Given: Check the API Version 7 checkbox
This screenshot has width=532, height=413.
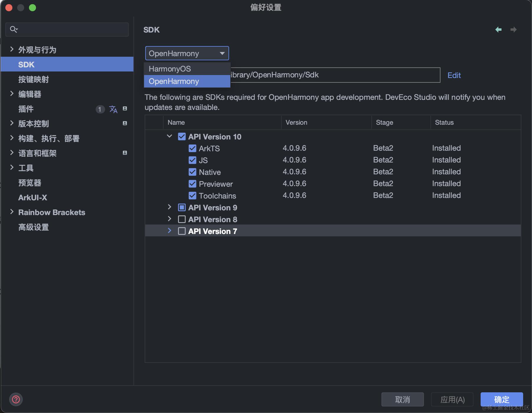Looking at the screenshot, I should (182, 231).
